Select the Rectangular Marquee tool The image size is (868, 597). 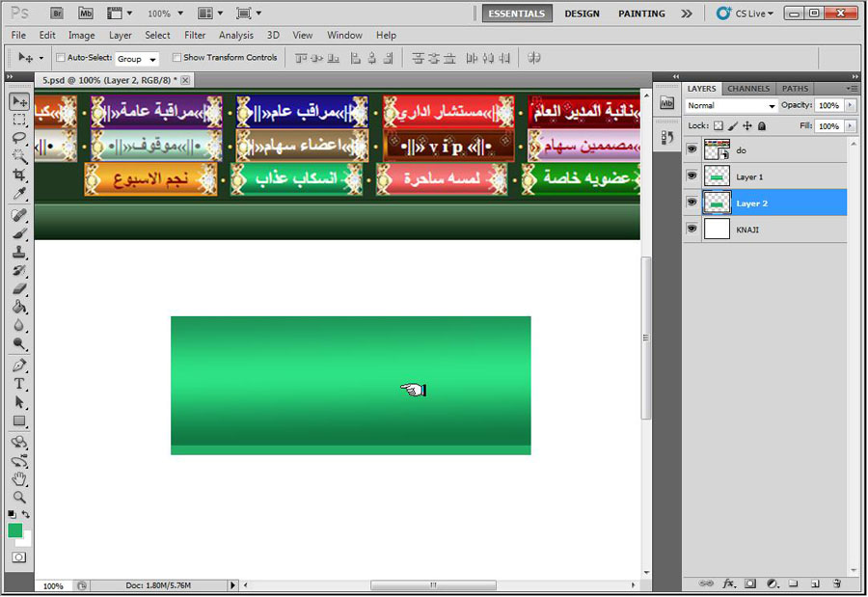click(x=19, y=120)
